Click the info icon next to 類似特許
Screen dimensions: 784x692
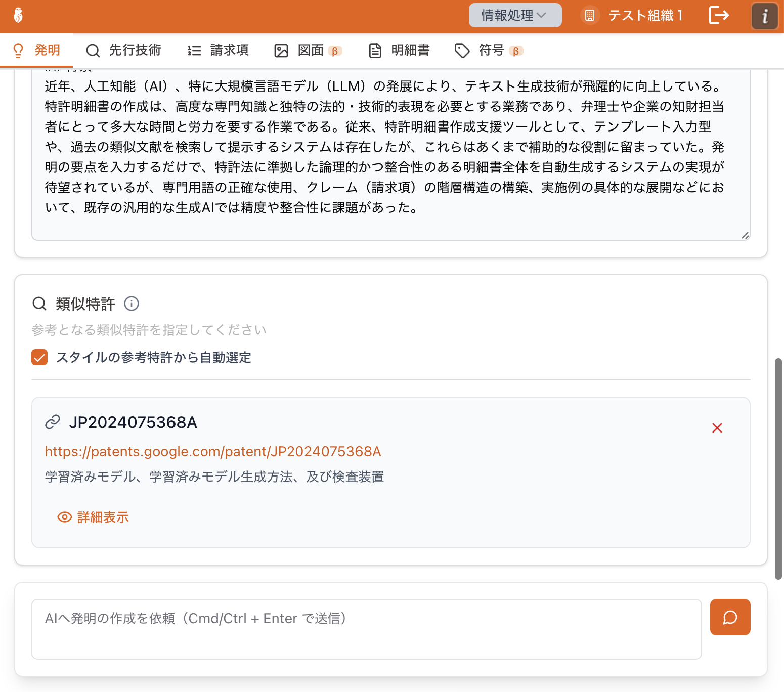[x=132, y=304]
